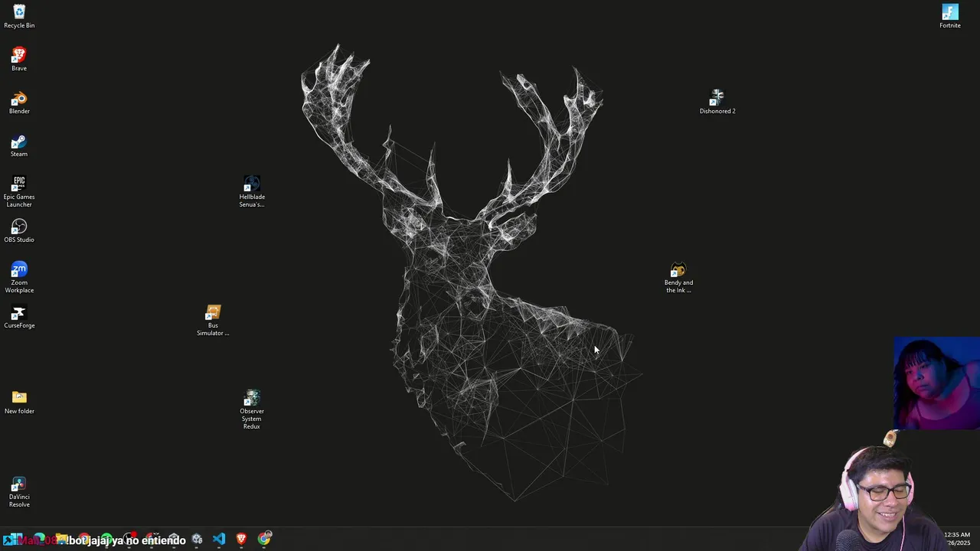980x551 pixels.
Task: Open Visual Studio Code from the taskbar
Action: 219,540
